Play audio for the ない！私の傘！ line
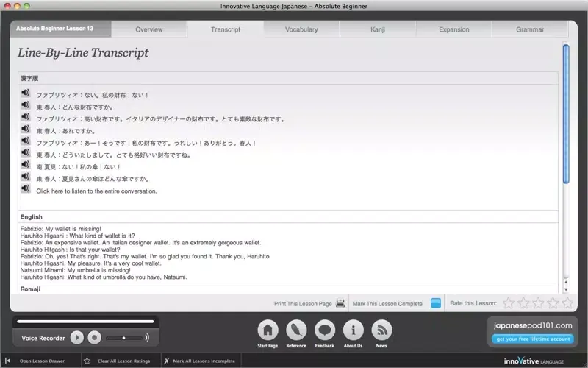 point(26,164)
